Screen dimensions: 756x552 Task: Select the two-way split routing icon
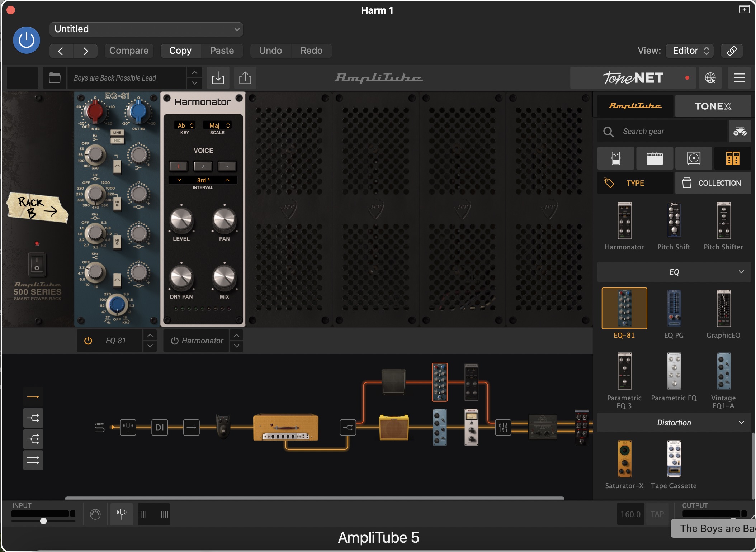[33, 418]
